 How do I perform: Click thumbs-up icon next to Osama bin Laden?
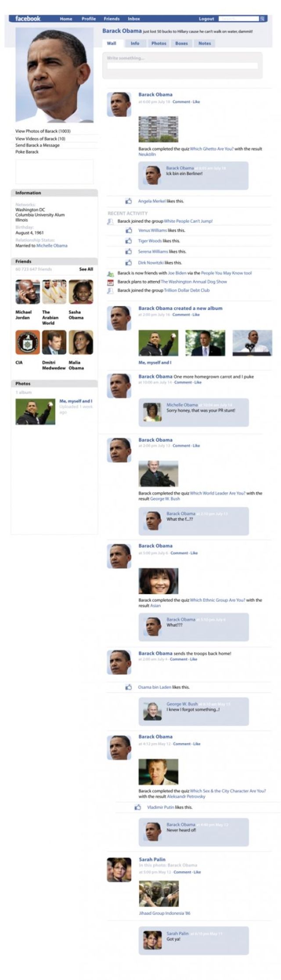(129, 687)
